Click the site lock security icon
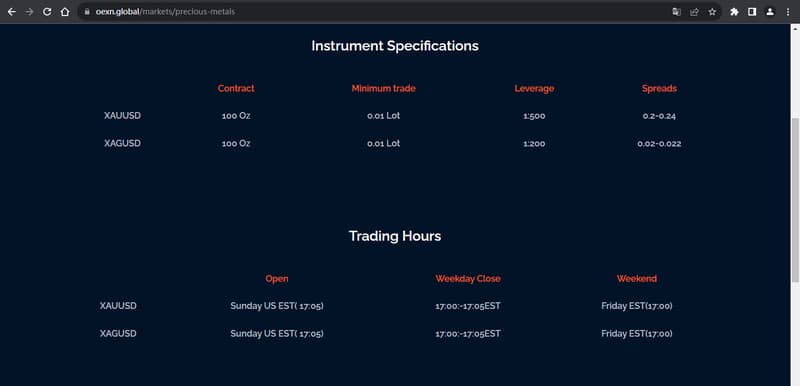 coord(87,12)
